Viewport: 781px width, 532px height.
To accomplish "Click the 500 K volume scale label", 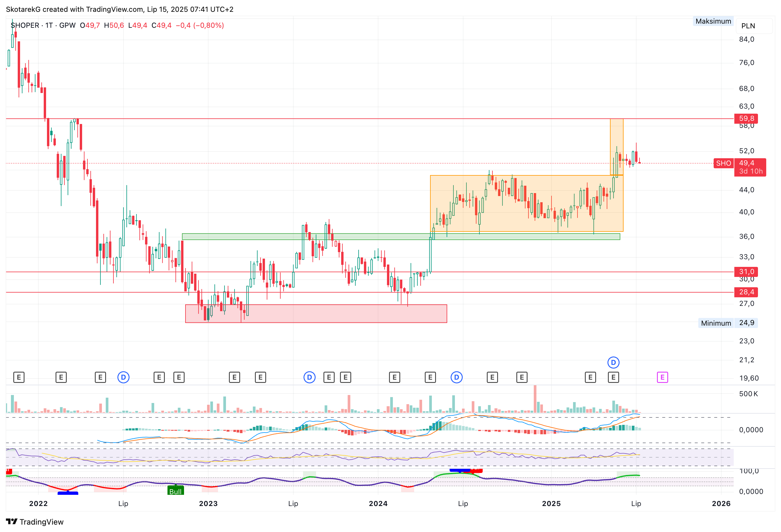I will tap(749, 394).
